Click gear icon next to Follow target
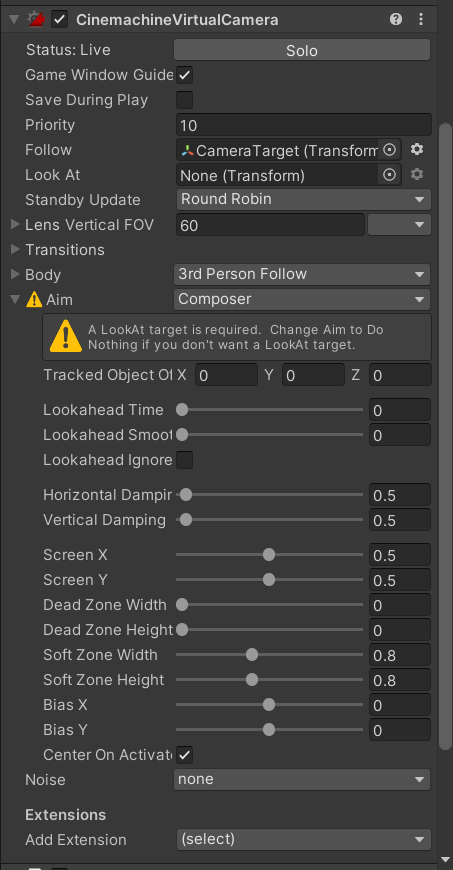 tap(417, 149)
